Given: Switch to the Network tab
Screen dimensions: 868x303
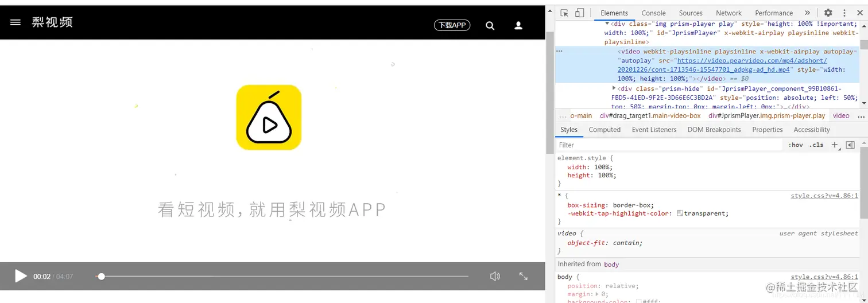Looking at the screenshot, I should 728,13.
